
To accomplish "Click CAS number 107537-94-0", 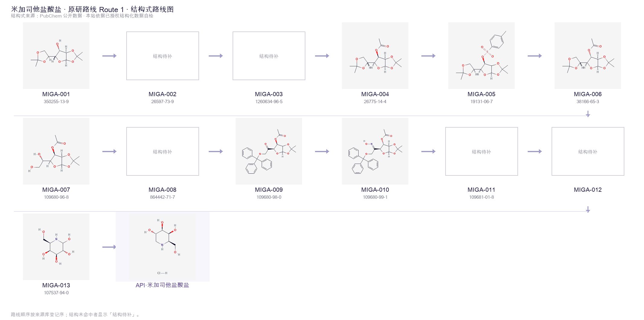I will click(56, 293).
